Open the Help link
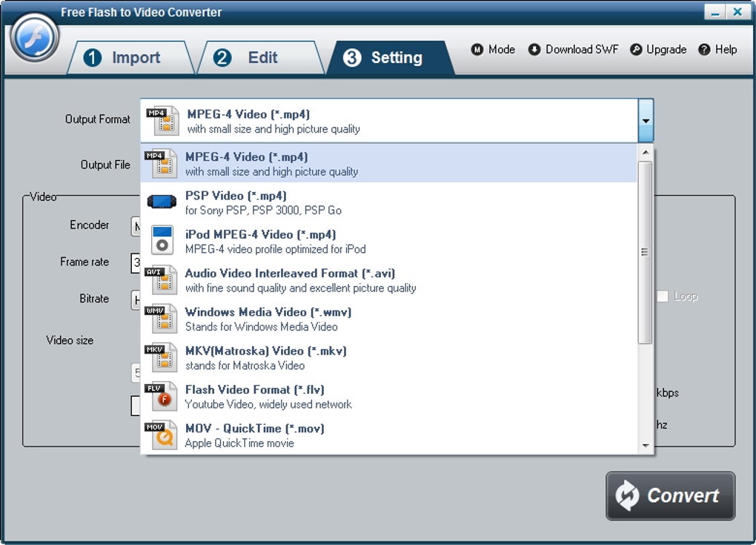Screen dimensions: 756x545 pos(717,50)
